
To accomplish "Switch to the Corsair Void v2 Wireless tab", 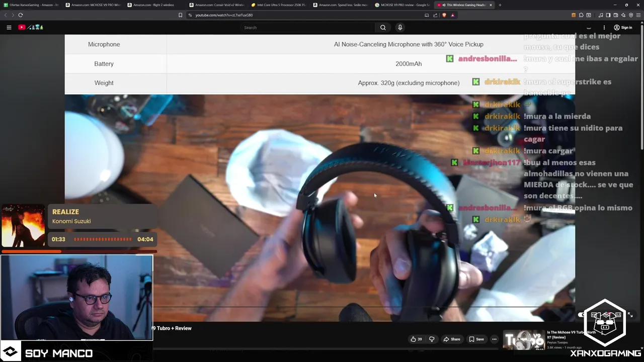I will click(x=217, y=5).
